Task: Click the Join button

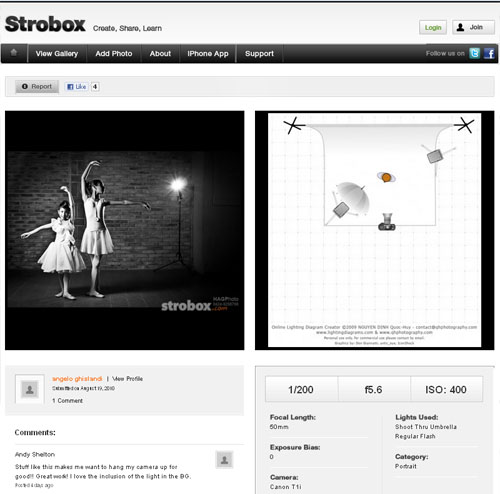Action: (x=473, y=27)
